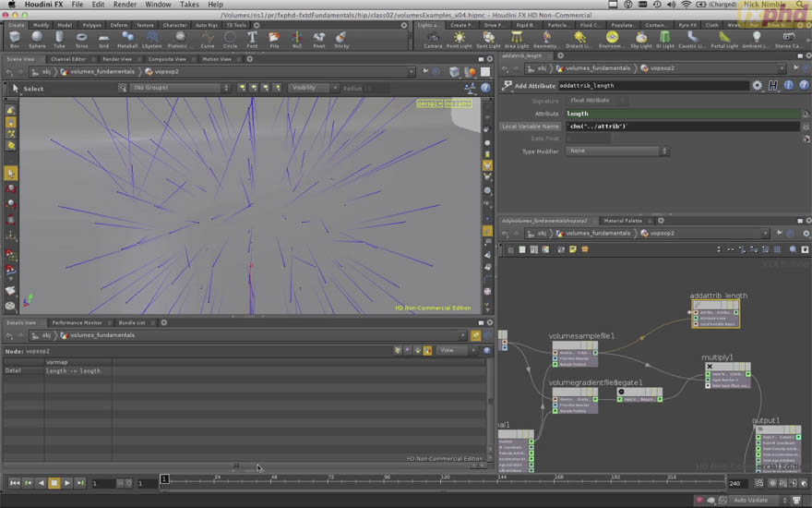Viewport: 812px width, 508px height.
Task: Open the Type Modifier None dropdown
Action: (617, 151)
